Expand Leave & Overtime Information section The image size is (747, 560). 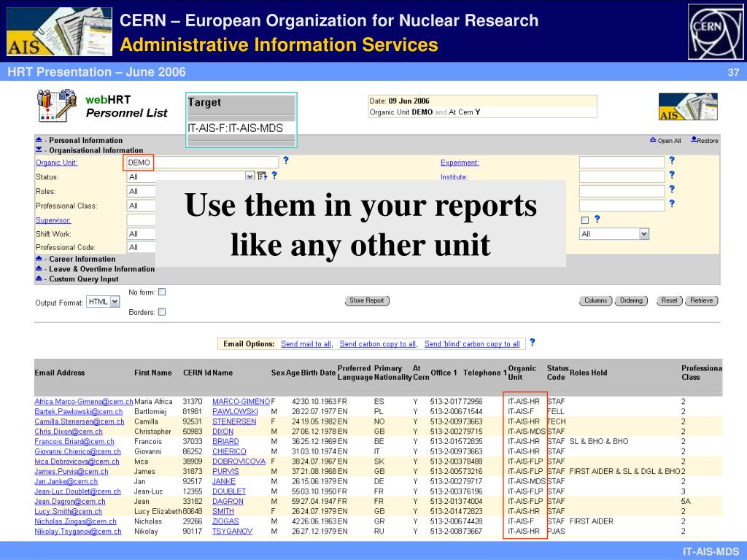click(39, 268)
